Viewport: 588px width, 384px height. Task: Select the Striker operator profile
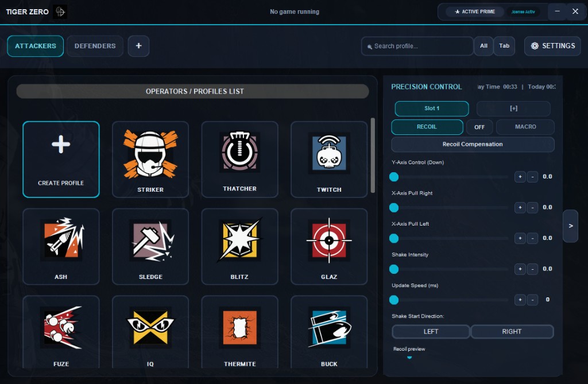click(x=150, y=160)
